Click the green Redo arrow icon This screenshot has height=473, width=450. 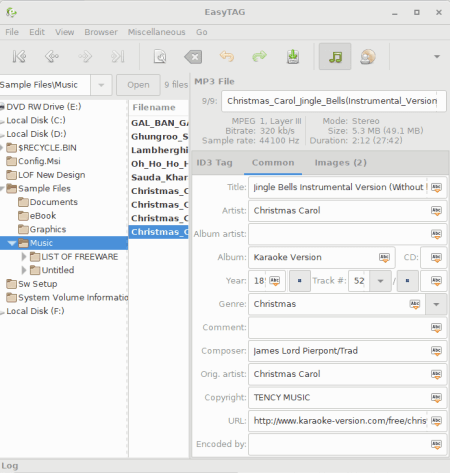(259, 56)
